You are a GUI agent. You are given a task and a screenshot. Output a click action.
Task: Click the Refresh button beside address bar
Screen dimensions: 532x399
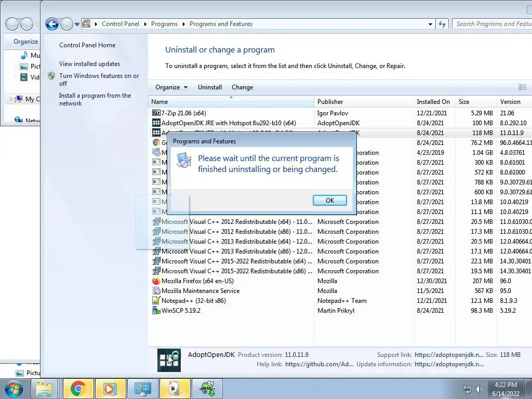442,24
